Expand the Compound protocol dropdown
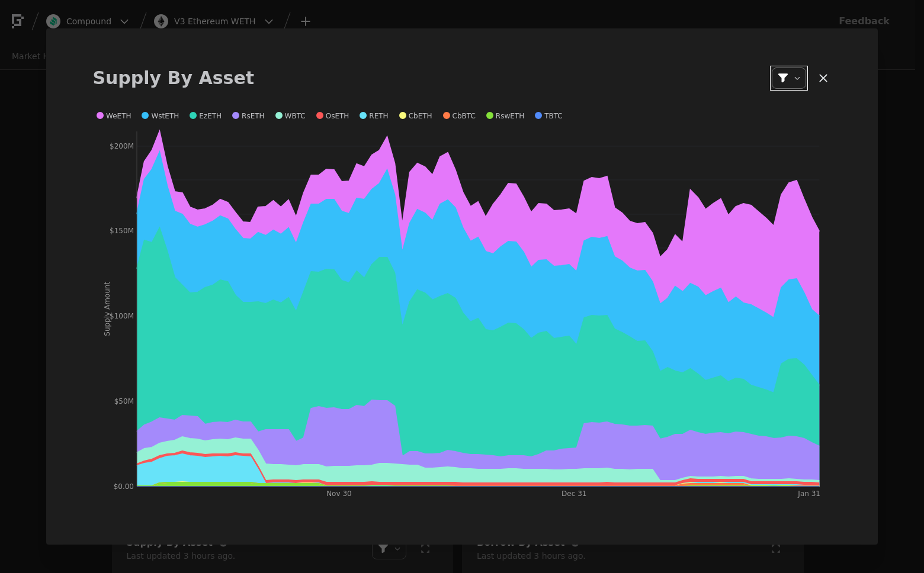The width and height of the screenshot is (924, 573). pos(124,21)
